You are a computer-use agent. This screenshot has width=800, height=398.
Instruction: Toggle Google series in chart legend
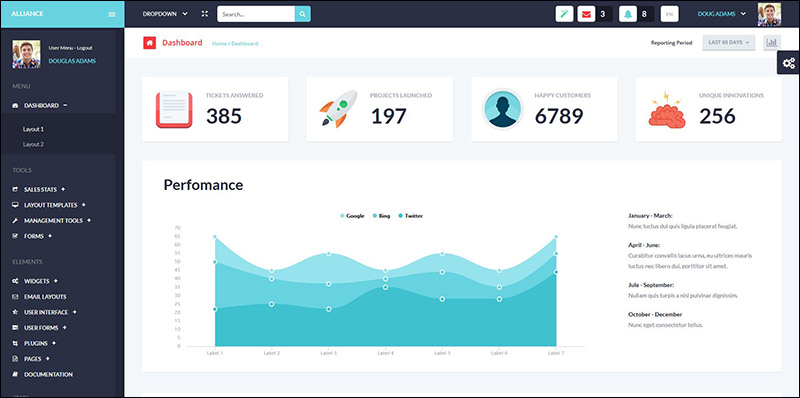tap(352, 216)
